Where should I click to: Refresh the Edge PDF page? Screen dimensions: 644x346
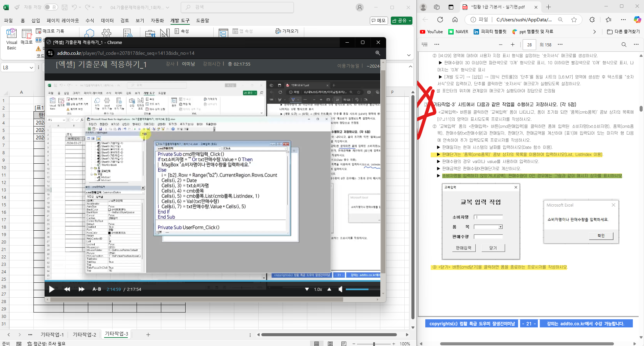[440, 20]
